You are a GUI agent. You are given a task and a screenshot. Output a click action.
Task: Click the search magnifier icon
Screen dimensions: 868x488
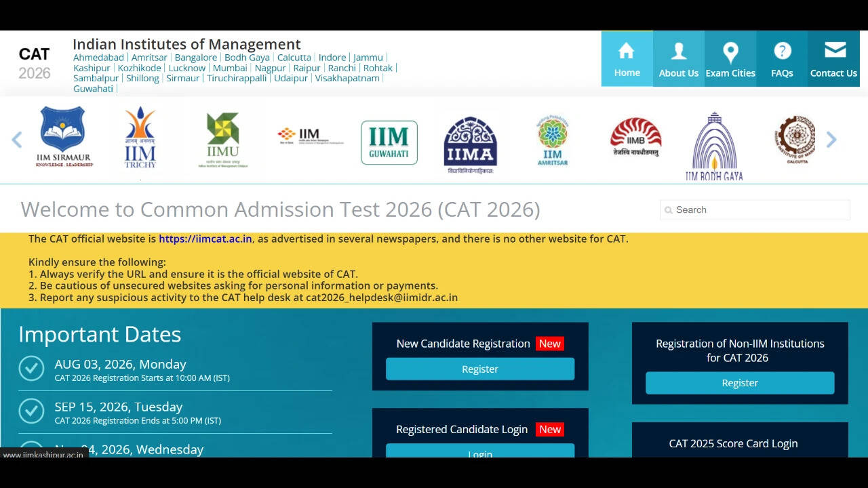coord(669,210)
